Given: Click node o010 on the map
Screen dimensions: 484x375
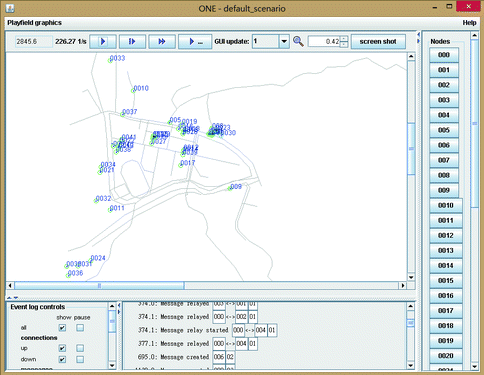Looking at the screenshot, I should pyautogui.click(x=133, y=90).
